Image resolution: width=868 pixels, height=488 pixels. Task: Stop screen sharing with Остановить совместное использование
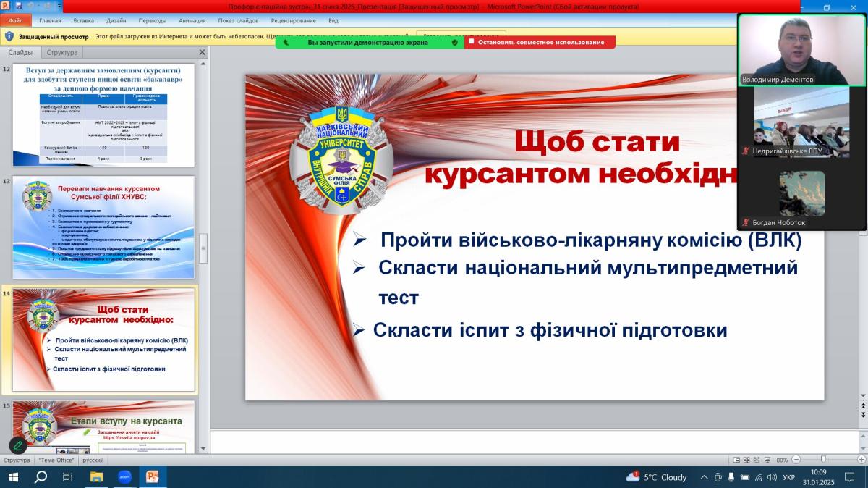(x=540, y=42)
